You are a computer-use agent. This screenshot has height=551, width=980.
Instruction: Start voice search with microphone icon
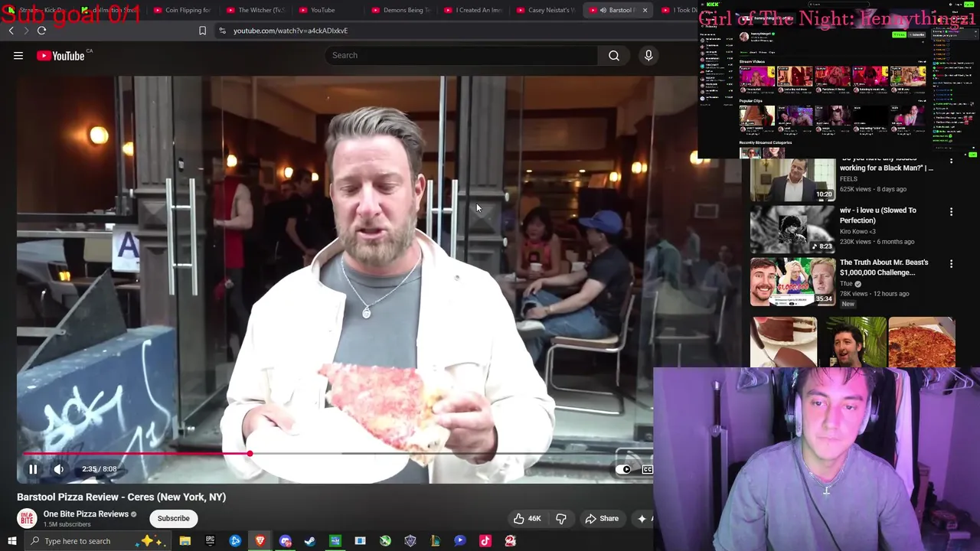coord(648,55)
